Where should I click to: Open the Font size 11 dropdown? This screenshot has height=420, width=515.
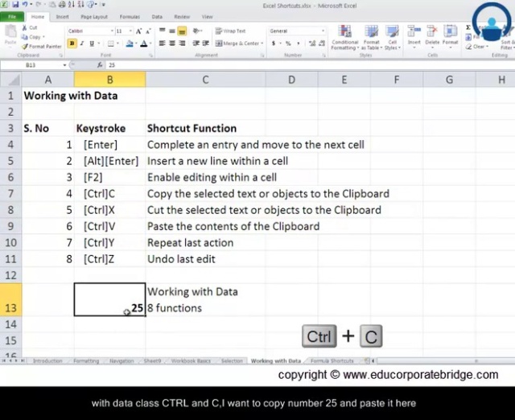(130, 31)
